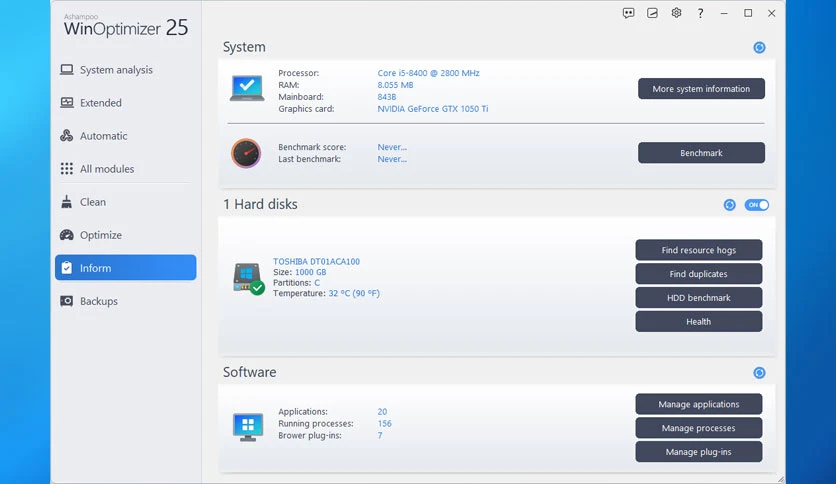The image size is (836, 484).
Task: Refresh the Software section
Action: [x=759, y=373]
